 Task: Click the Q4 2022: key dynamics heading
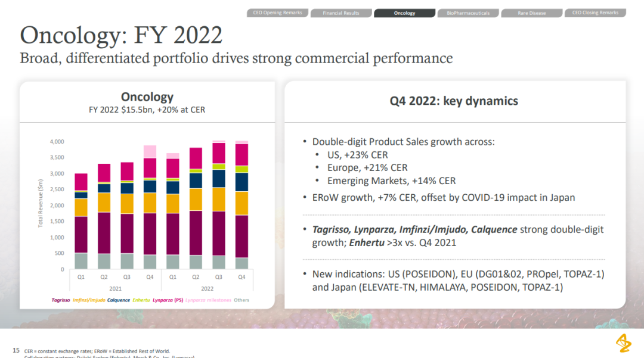coord(454,101)
